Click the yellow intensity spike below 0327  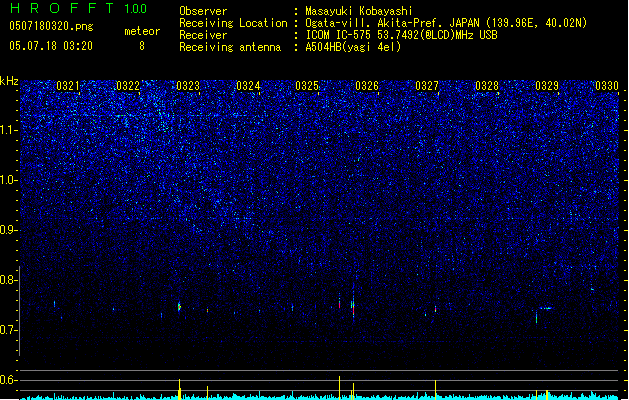pyautogui.click(x=435, y=390)
